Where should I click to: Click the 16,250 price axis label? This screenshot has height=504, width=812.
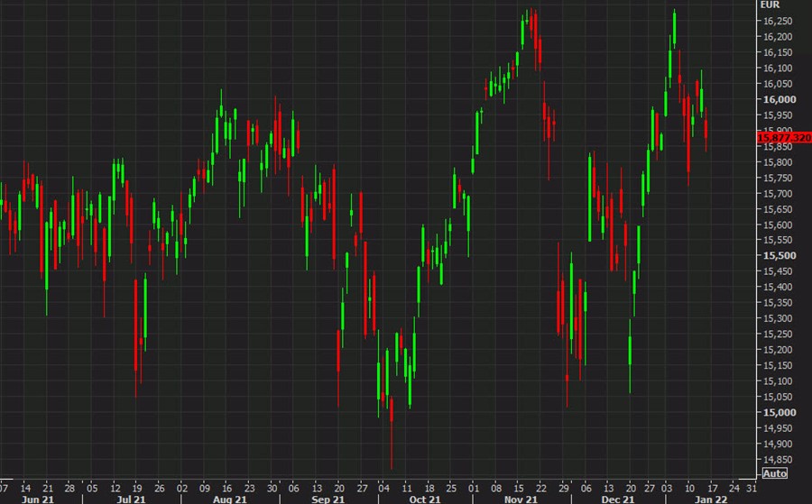tap(778, 21)
